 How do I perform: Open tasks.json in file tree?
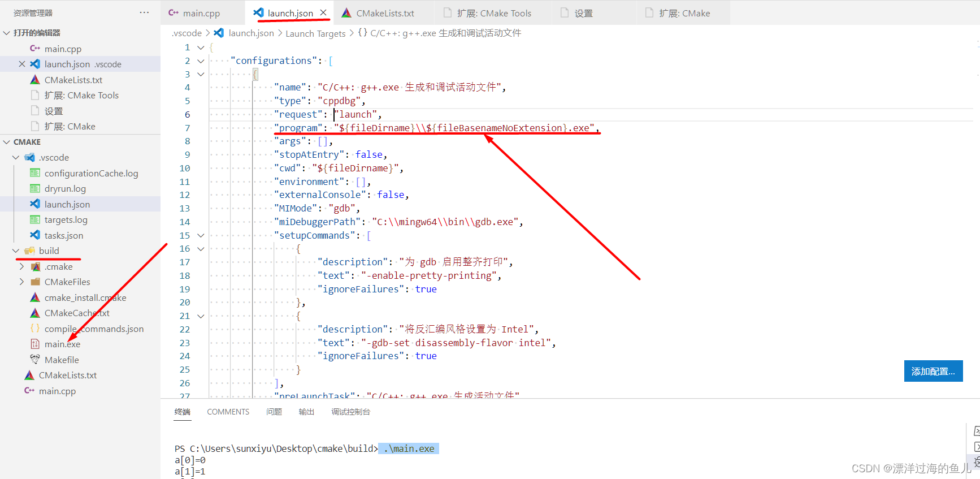(x=80, y=235)
